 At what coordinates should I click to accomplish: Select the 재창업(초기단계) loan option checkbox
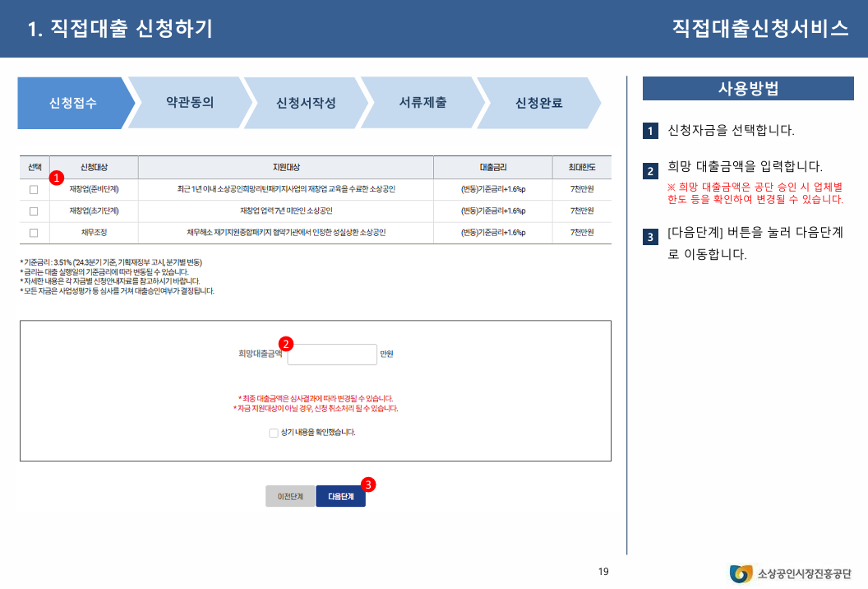click(33, 211)
